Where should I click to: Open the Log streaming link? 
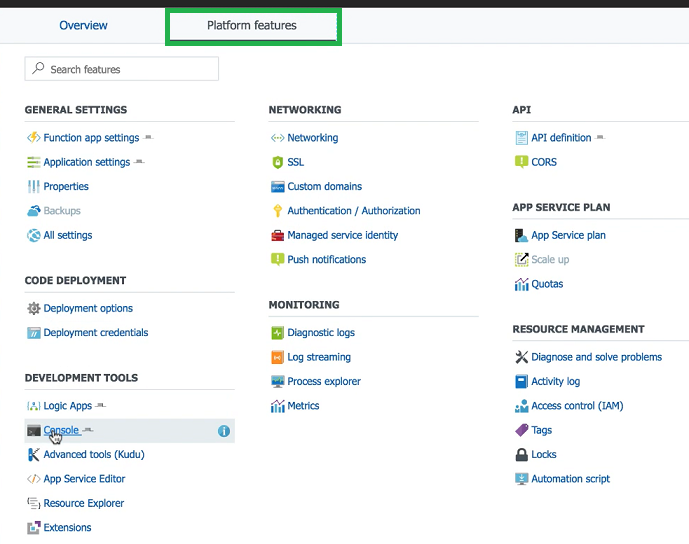(x=318, y=357)
